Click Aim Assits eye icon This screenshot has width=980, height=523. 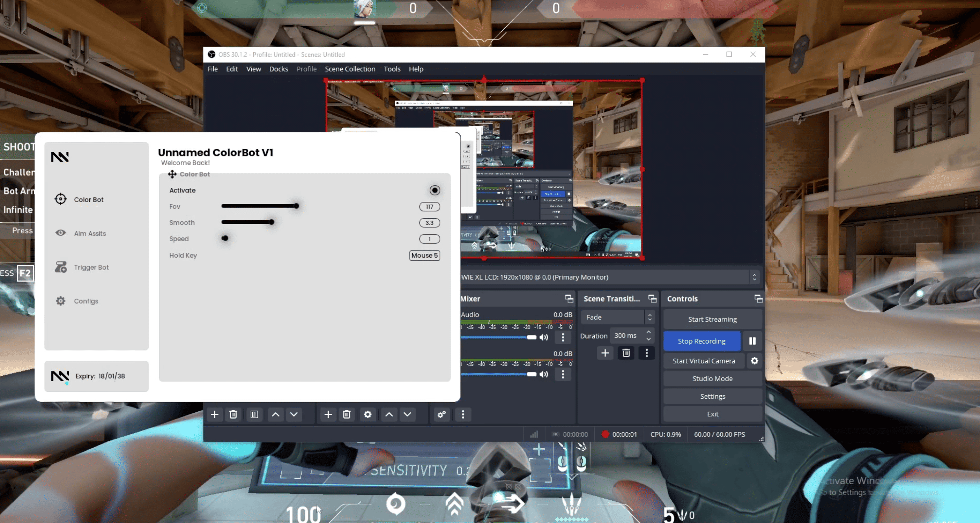coord(60,233)
